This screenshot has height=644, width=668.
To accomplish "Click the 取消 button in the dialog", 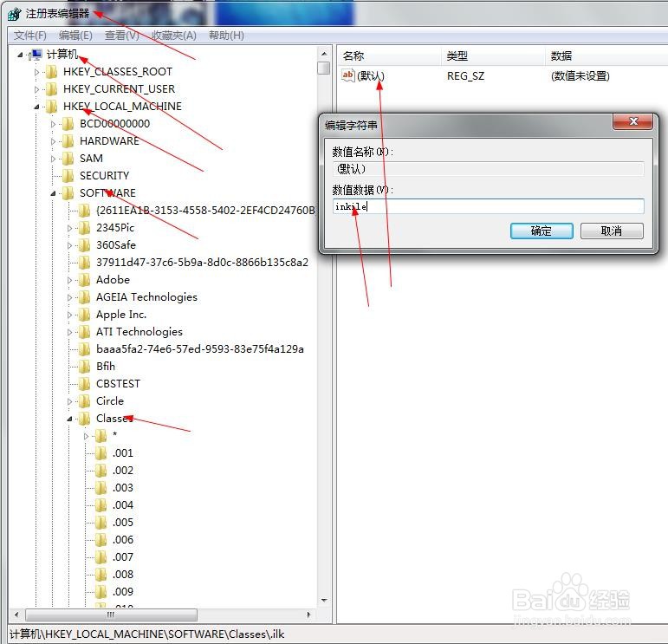I will 612,231.
